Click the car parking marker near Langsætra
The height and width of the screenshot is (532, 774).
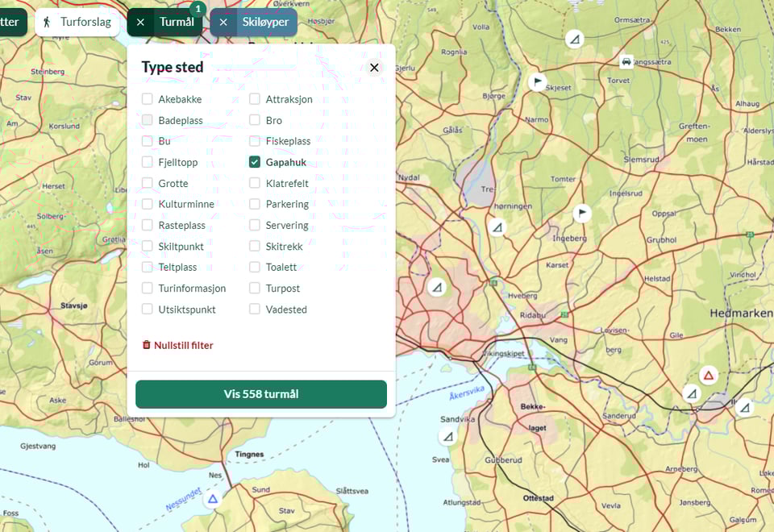tap(626, 61)
